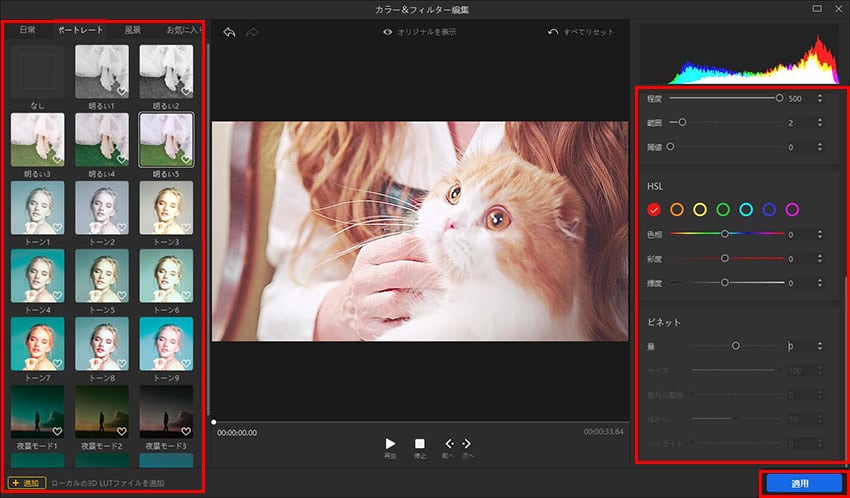Go to the previous frame
The height and width of the screenshot is (498, 850).
449,443
